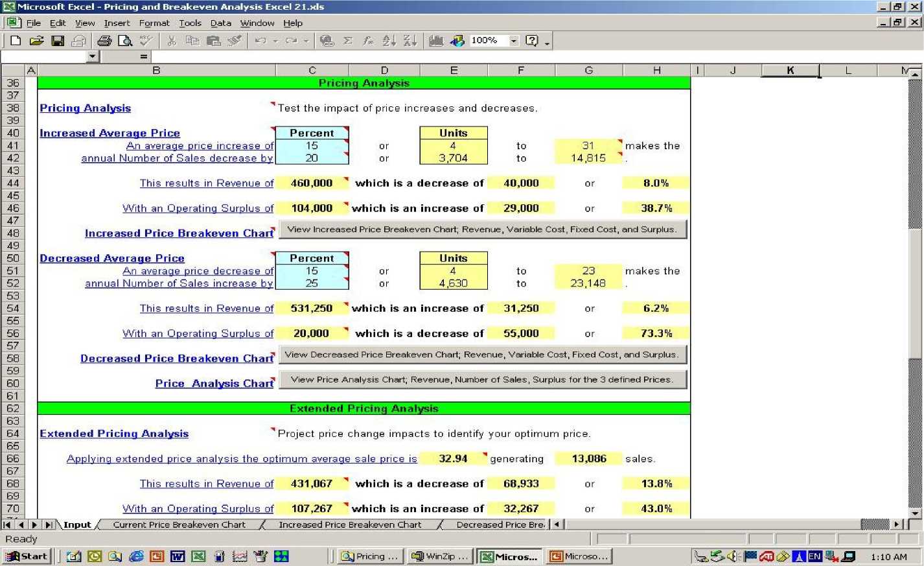Screen dimensions: 924x566
Task: Select row 44 header
Action: [x=13, y=183]
